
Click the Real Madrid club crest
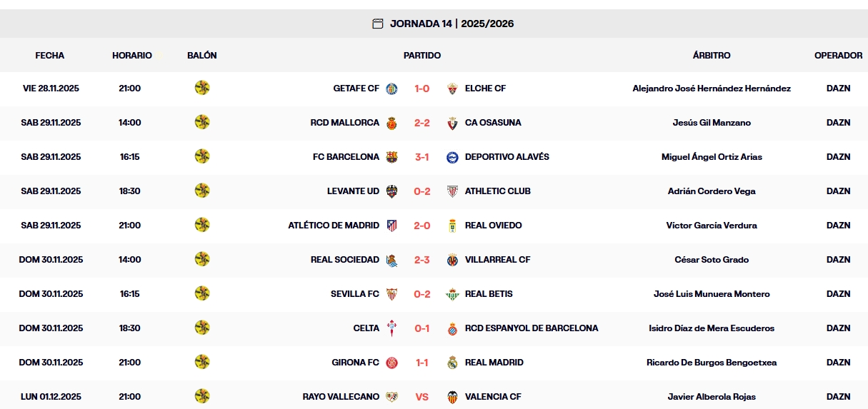tap(452, 363)
